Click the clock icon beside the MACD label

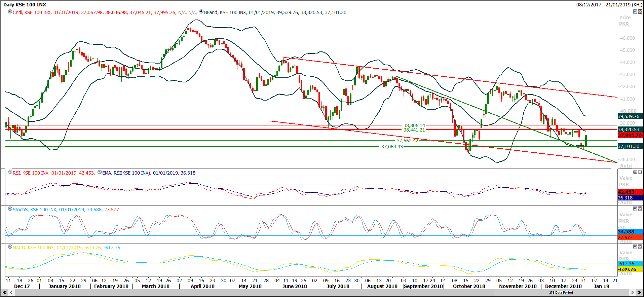[x=10, y=247]
